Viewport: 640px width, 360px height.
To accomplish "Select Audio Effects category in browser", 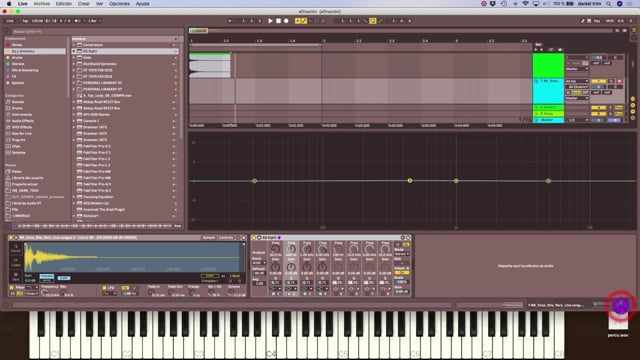I will [x=23, y=121].
